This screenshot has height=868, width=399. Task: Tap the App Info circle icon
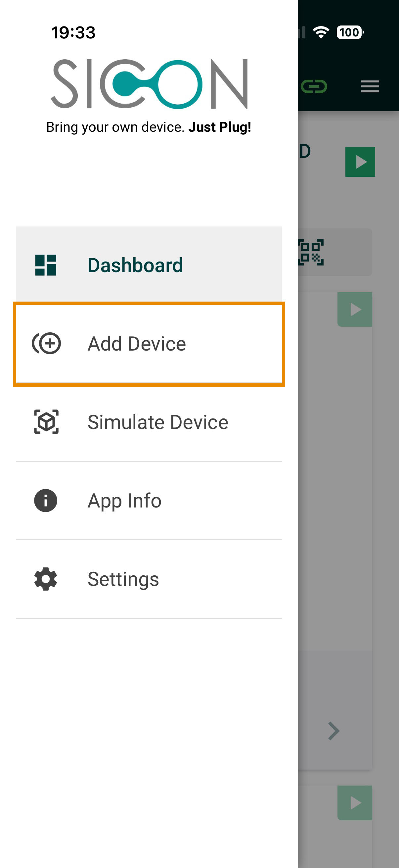point(46,501)
